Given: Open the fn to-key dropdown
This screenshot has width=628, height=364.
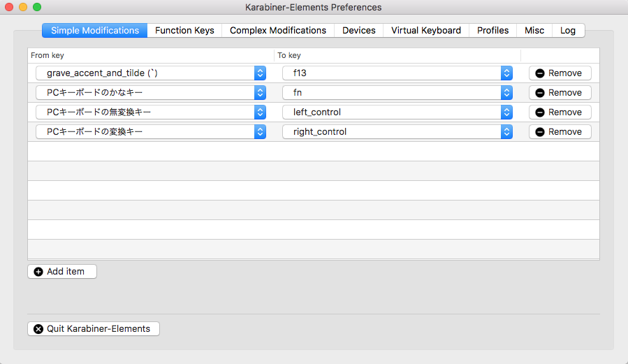Looking at the screenshot, I should [397, 92].
